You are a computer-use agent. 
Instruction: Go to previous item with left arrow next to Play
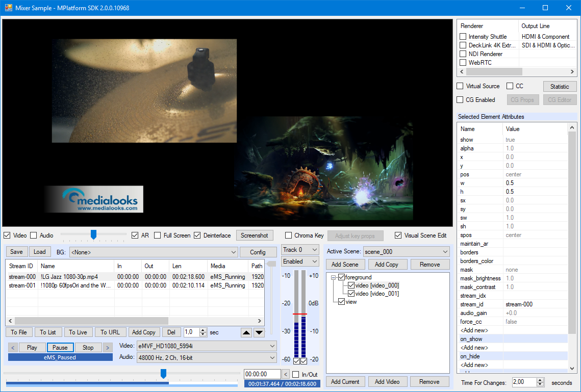point(13,348)
